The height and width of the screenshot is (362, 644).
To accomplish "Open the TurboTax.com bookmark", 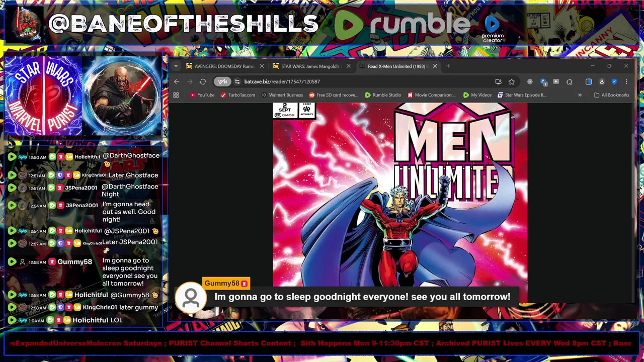I will click(238, 95).
